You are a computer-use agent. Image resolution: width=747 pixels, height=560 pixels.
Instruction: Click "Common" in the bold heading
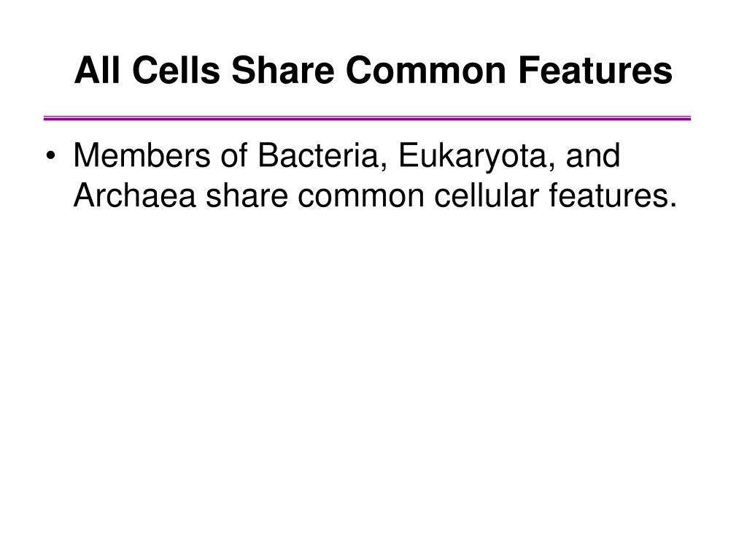[426, 71]
